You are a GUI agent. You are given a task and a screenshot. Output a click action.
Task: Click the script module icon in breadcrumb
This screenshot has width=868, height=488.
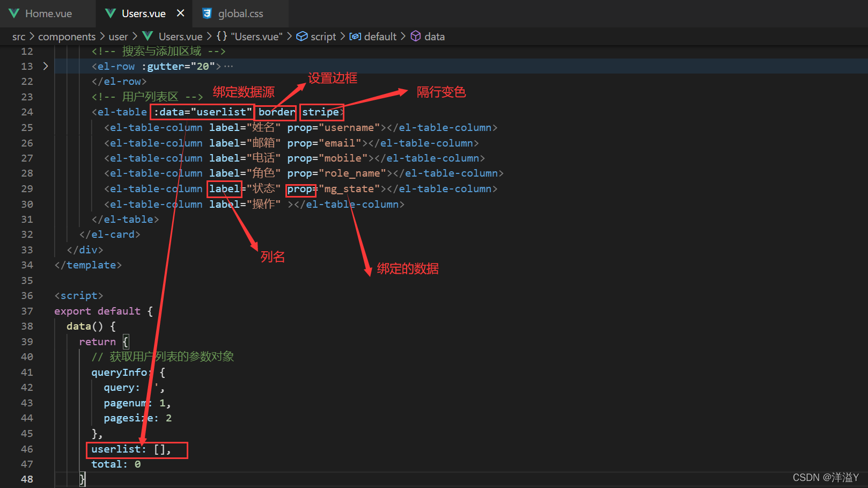(302, 36)
